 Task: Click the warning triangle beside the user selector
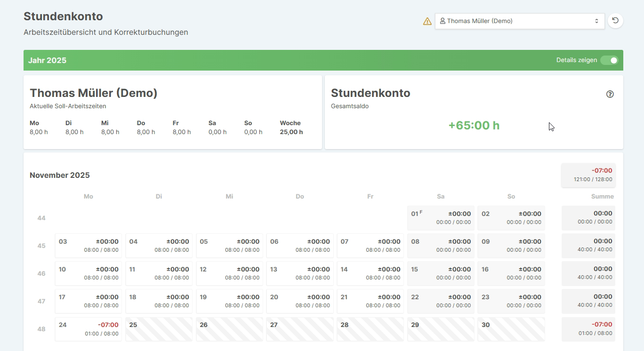point(427,21)
